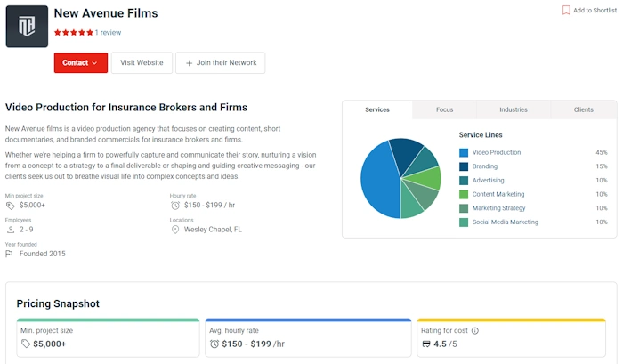Viewport: 623px width, 364px height.
Task: Click the clock icon beside $150 - $199 / hr
Action: point(175,206)
